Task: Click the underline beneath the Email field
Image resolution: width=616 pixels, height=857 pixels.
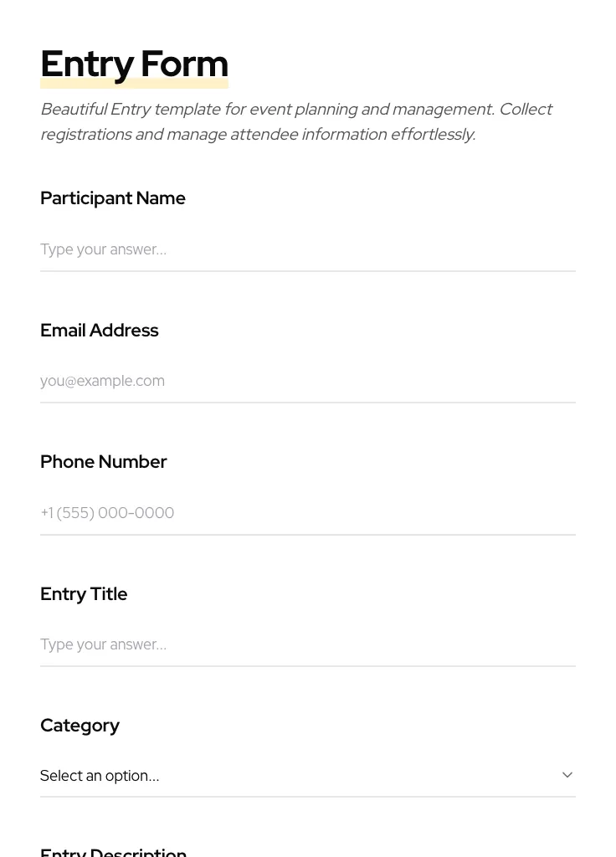Action: click(307, 403)
